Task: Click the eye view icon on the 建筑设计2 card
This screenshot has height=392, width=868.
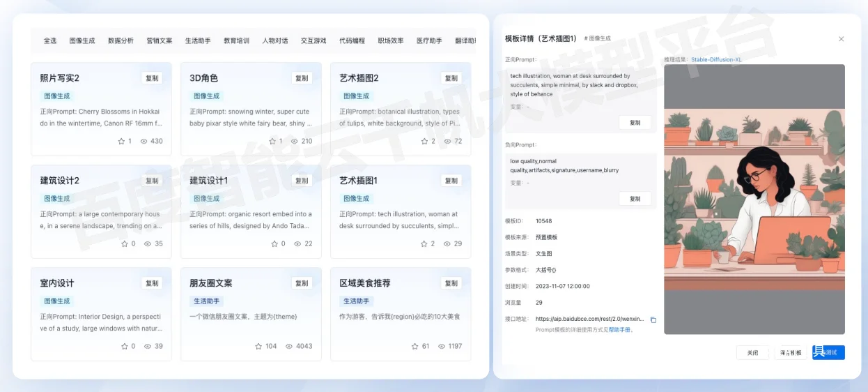Action: [x=147, y=243]
